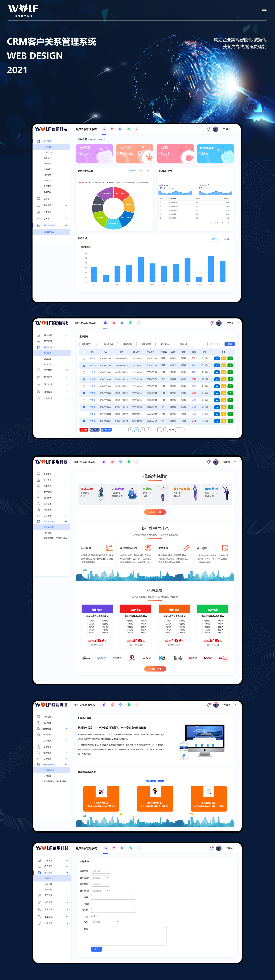Click the blue 首页banner制作 legend swatch

(x=108, y=183)
